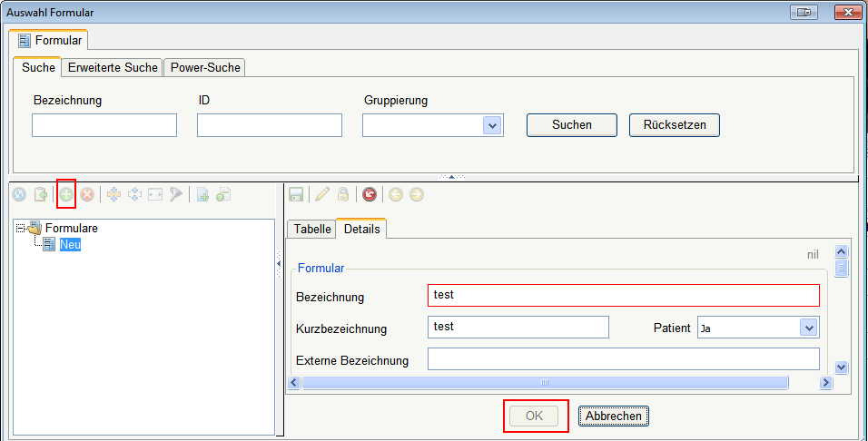Click the yellow forward arrow icon
Viewport: 868px width, 441px height.
pos(416,194)
